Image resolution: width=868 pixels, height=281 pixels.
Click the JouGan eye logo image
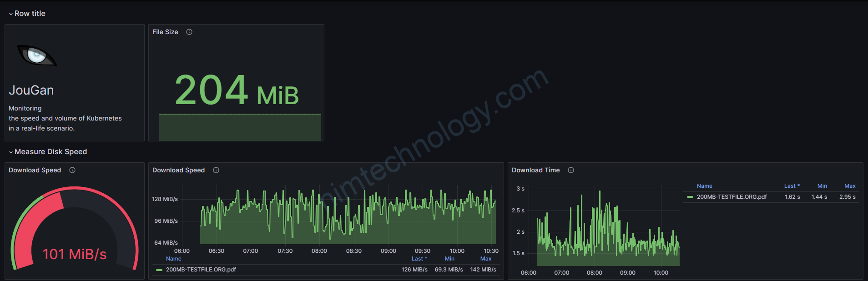click(x=36, y=55)
